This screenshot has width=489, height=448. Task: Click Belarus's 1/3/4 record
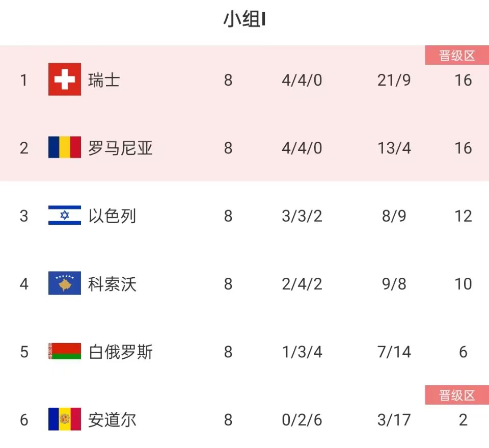(302, 352)
